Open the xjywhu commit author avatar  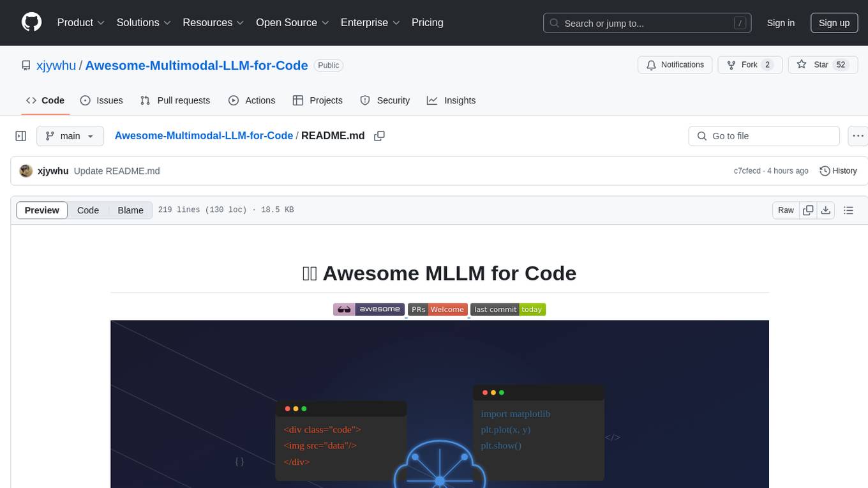point(26,171)
